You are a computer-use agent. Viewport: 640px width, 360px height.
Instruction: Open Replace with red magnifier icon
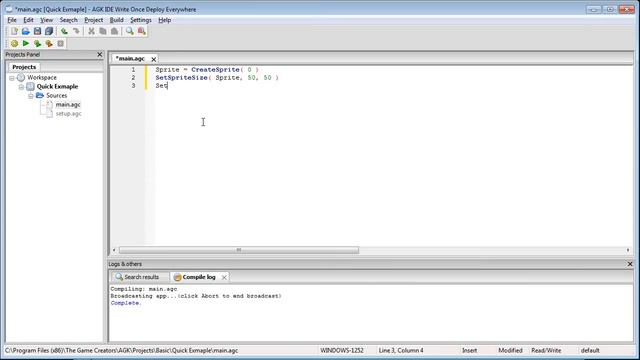click(142, 31)
